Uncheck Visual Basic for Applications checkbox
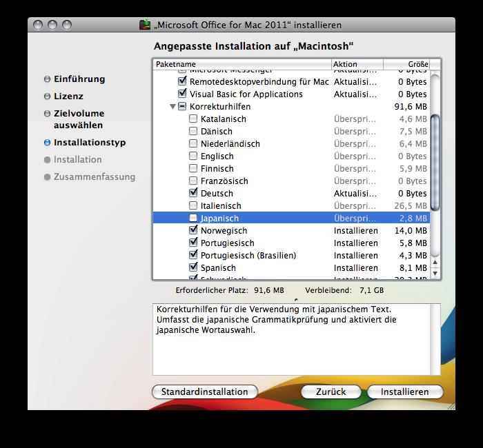This screenshot has height=448, width=483. pyautogui.click(x=182, y=94)
